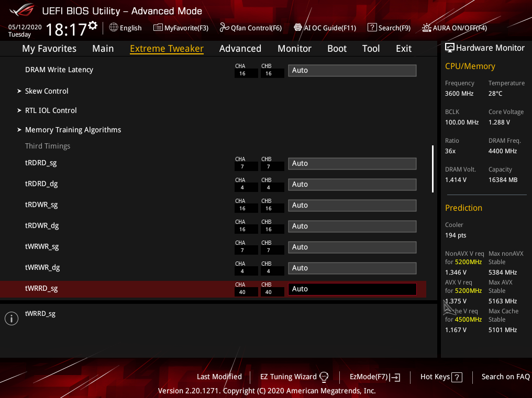Image resolution: width=532 pixels, height=398 pixels.
Task: Click the Hot Keys question mark icon
Action: [457, 377]
